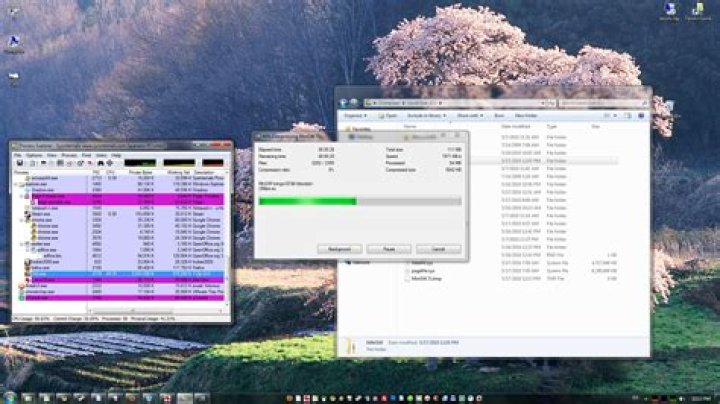Select the Steam.exe process icon
Viewport: 720px width, 404px height.
click(28, 214)
